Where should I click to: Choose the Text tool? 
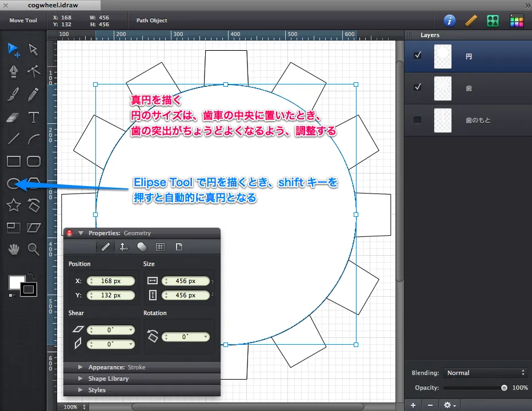coord(34,117)
